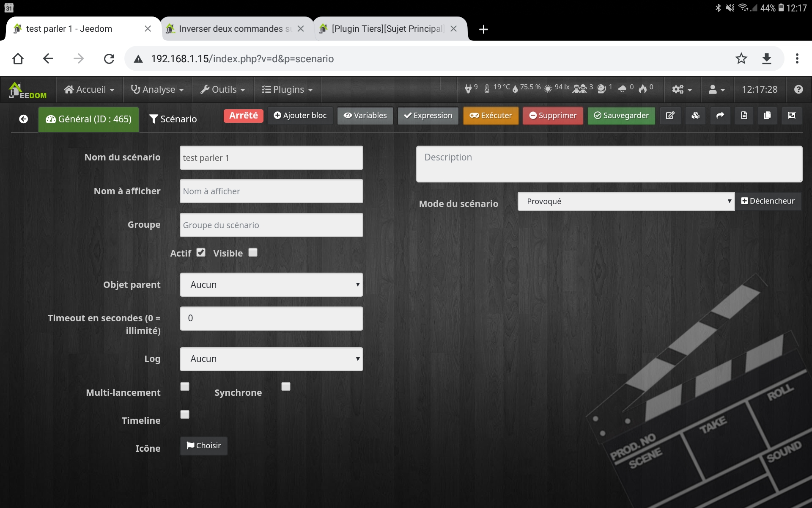Enable the Timeline checkbox
Image resolution: width=812 pixels, height=508 pixels.
coord(185,414)
